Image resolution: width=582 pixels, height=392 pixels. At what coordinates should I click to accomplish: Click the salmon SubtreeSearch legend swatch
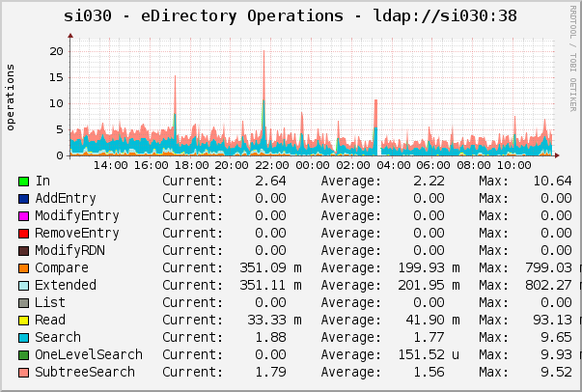click(23, 373)
